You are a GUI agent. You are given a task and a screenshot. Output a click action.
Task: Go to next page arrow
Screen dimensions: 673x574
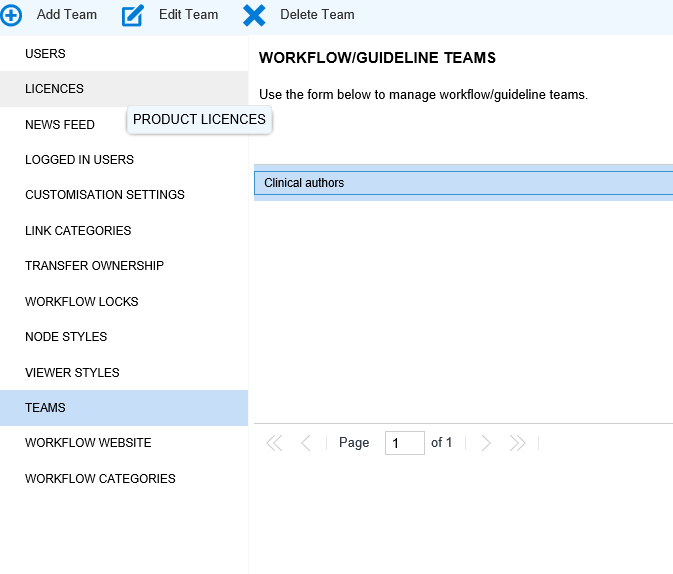pos(486,443)
